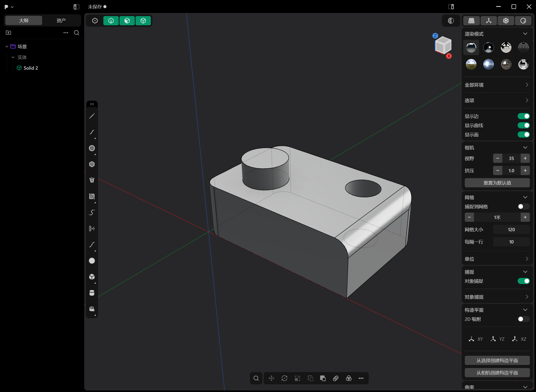
Task: Open the grid settings tab icon
Action: [x=471, y=21]
